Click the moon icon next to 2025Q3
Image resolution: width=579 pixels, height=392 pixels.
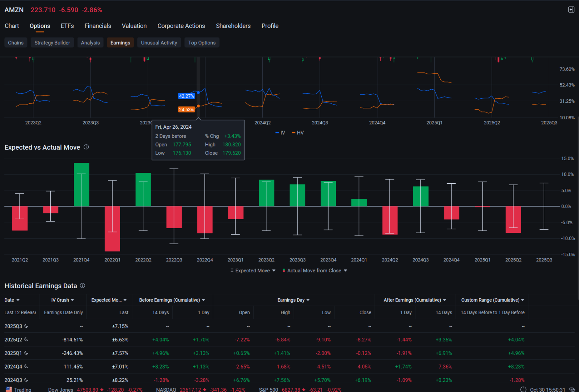coord(26,326)
